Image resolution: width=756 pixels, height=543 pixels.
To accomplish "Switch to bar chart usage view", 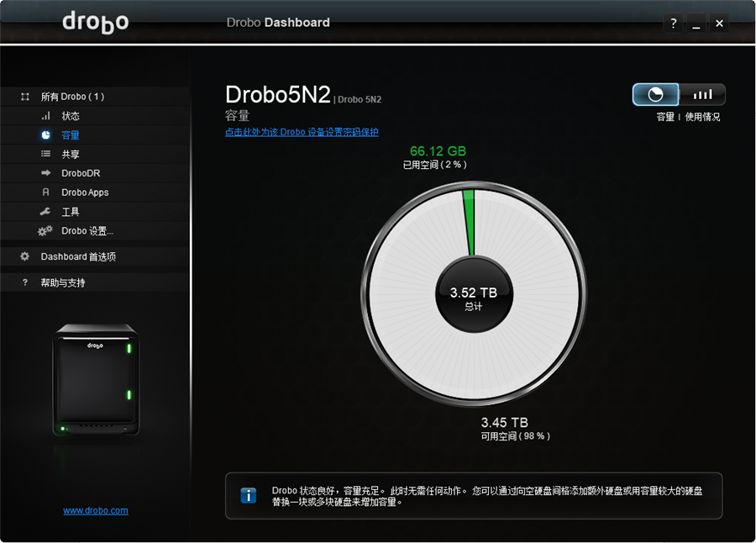I will 702,95.
